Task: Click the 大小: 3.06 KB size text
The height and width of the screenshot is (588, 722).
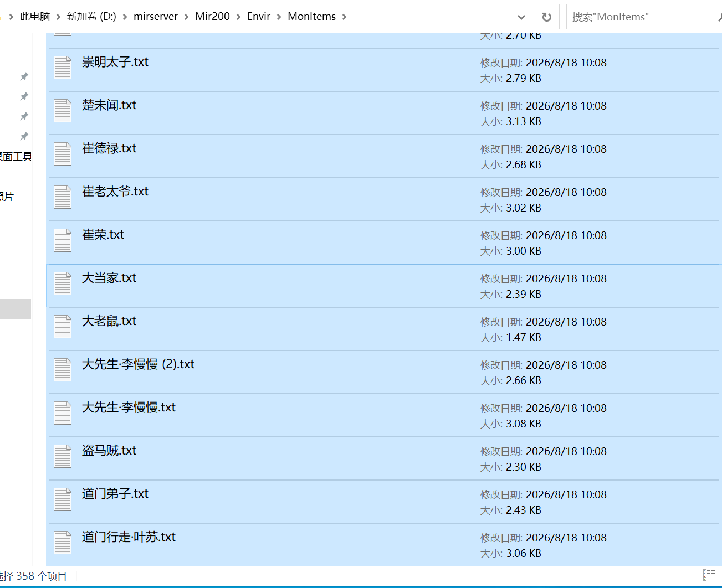Action: [511, 554]
